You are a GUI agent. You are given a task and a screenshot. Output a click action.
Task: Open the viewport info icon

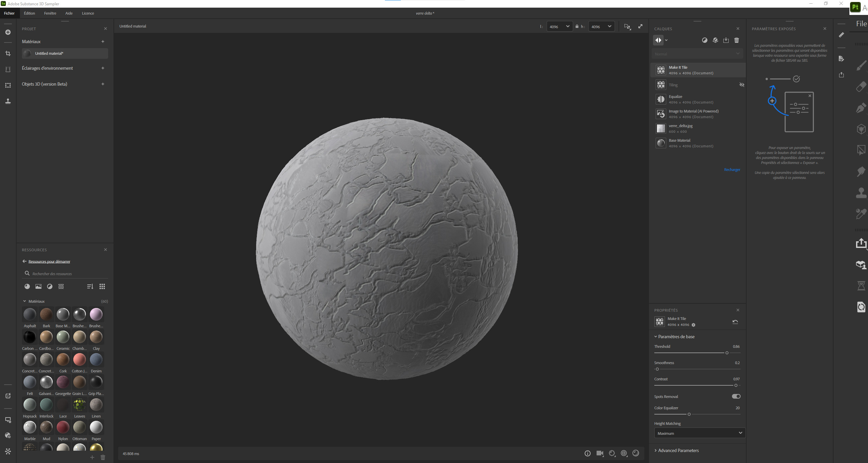tap(588, 453)
